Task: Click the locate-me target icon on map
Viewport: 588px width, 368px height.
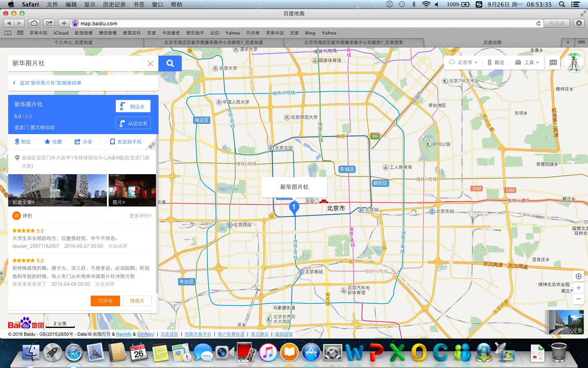Action: click(x=578, y=276)
